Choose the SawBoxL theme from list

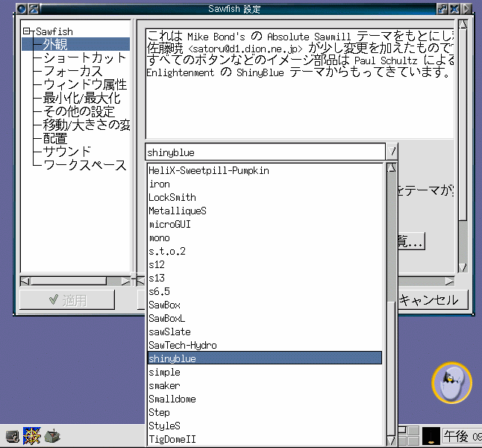pyautogui.click(x=265, y=319)
